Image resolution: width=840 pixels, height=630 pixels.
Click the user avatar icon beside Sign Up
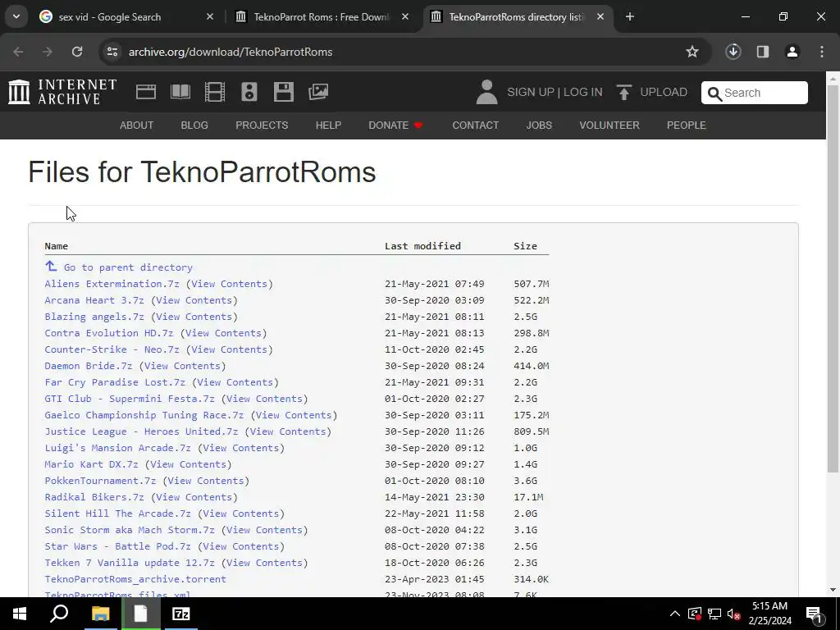coord(486,92)
